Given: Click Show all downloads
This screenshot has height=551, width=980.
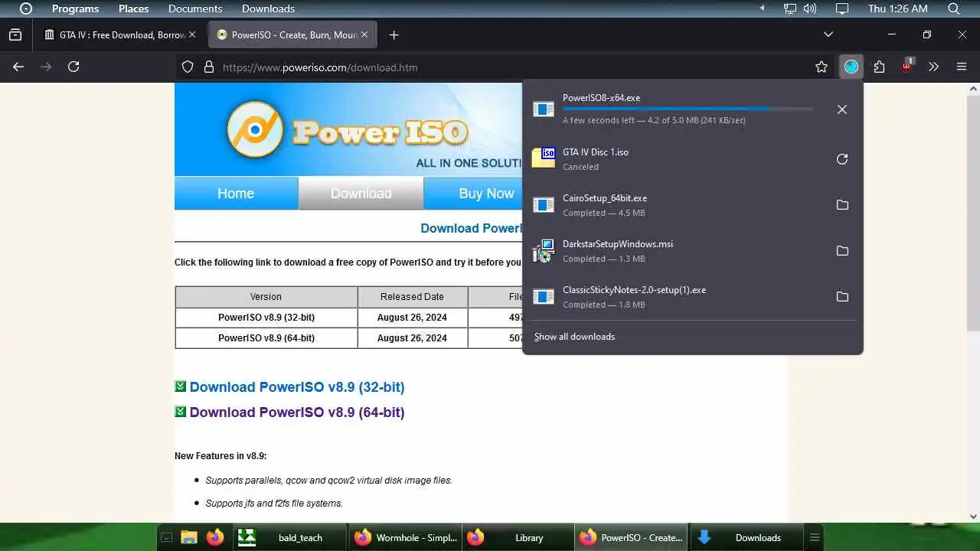Looking at the screenshot, I should pos(574,337).
